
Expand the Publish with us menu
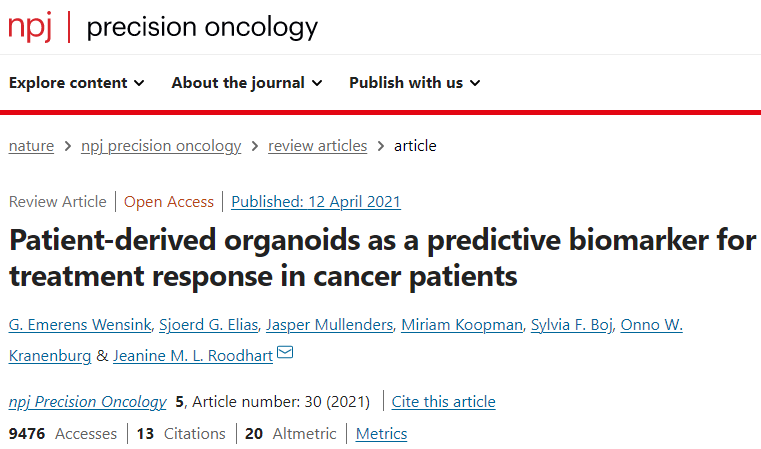415,83
